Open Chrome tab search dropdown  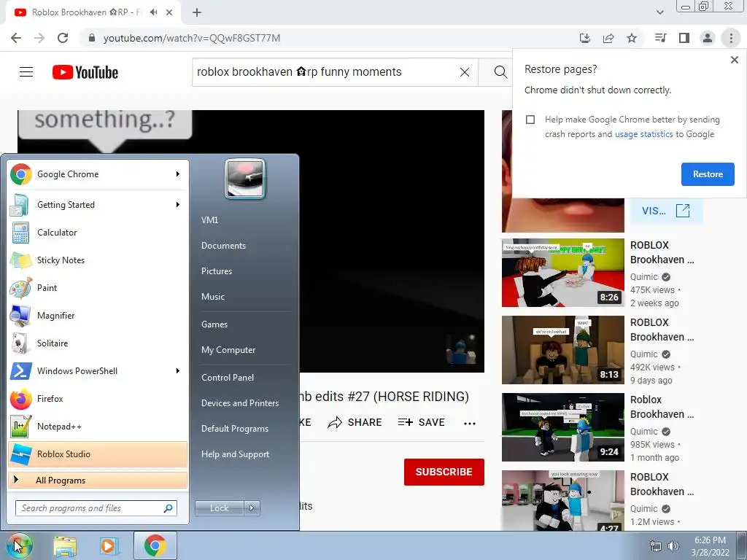pos(659,12)
